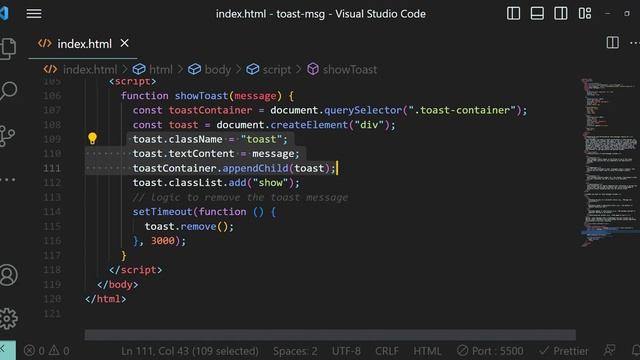
Task: Split the editor to the right
Action: 612,42
